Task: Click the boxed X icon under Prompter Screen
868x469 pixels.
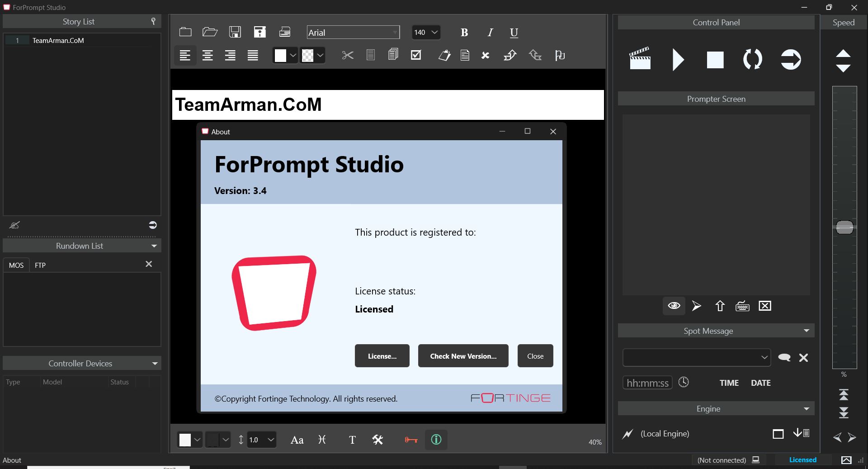Action: [x=765, y=306]
